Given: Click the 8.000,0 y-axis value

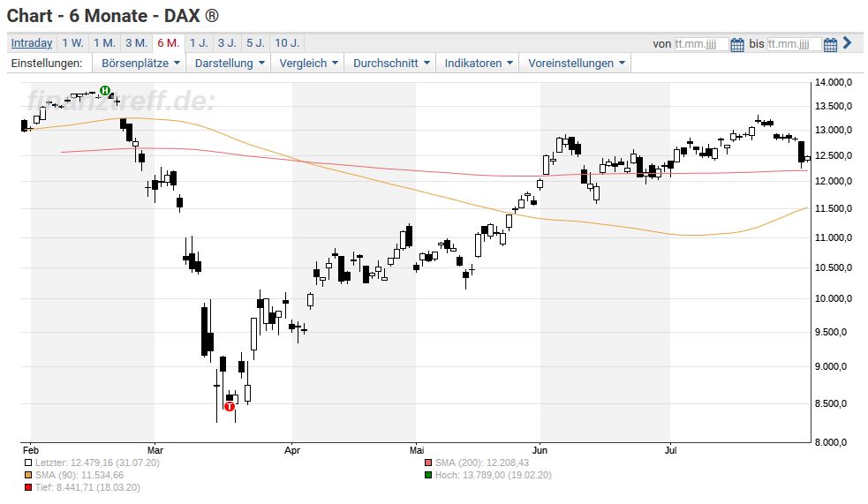Looking at the screenshot, I should click(x=830, y=442).
